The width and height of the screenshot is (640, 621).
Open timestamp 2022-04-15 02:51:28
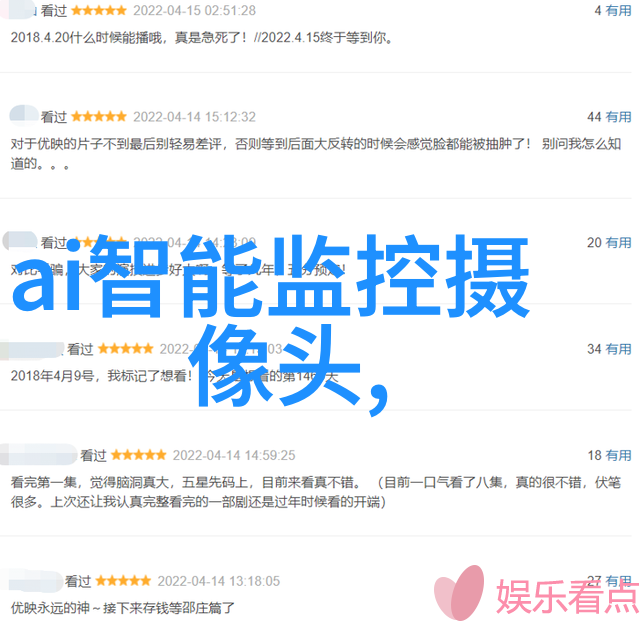point(195,11)
